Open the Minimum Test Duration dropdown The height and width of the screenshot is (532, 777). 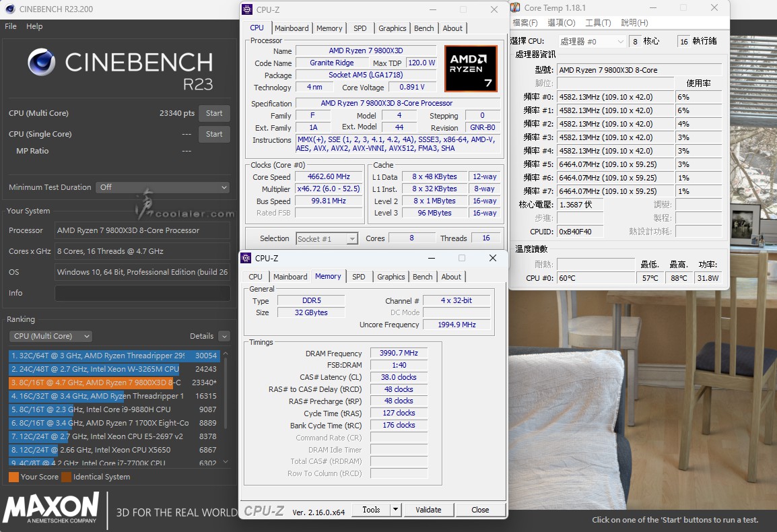click(x=162, y=187)
